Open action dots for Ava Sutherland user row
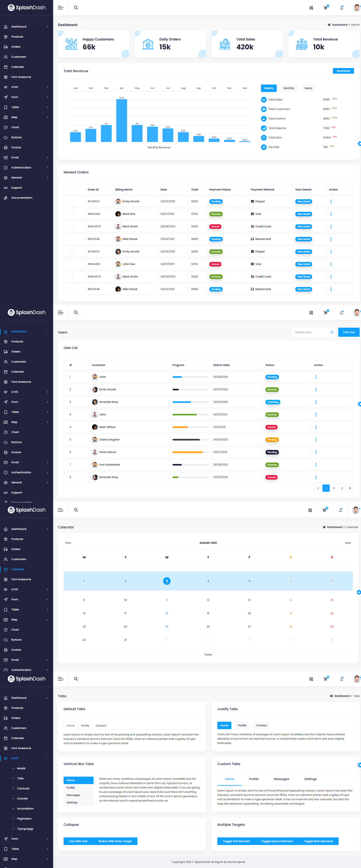 [x=316, y=465]
